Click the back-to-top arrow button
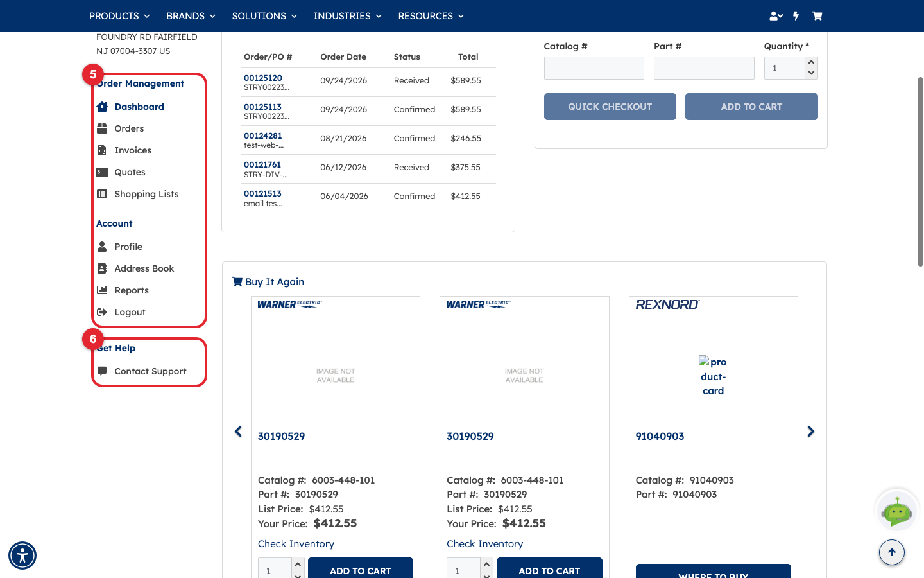This screenshot has height=578, width=924. coord(892,552)
